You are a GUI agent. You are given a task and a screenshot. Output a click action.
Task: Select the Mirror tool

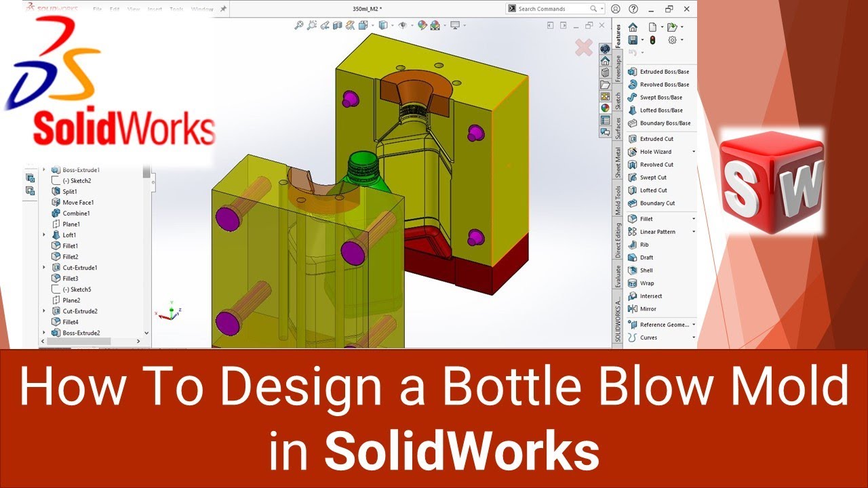click(642, 309)
